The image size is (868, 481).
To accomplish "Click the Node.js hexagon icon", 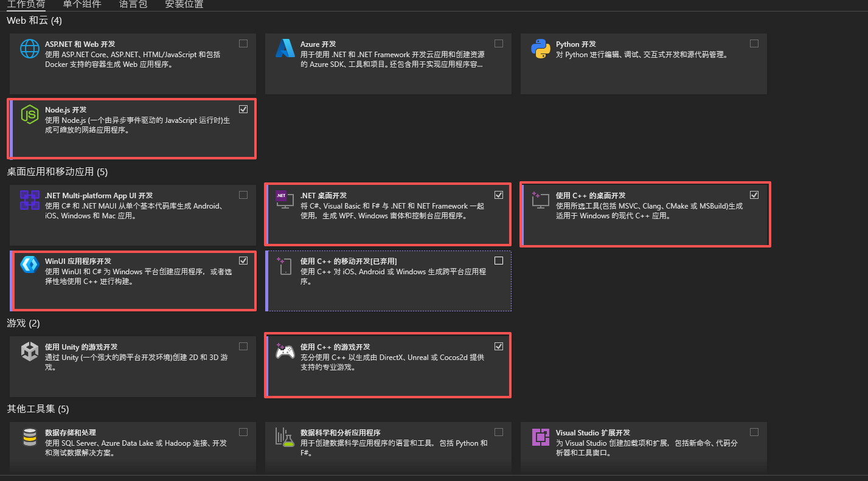I will (x=30, y=114).
